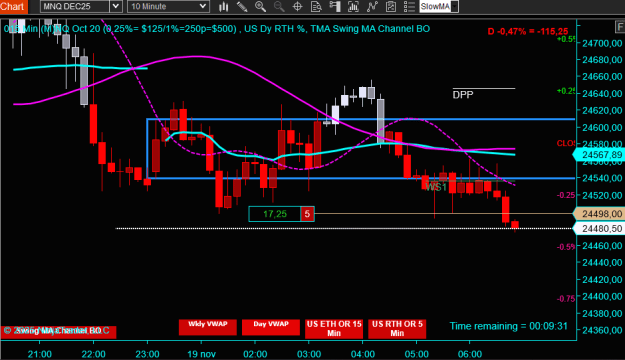625x360 pixels.
Task: Activate the crosshair cursor tool
Action: tap(297, 6)
